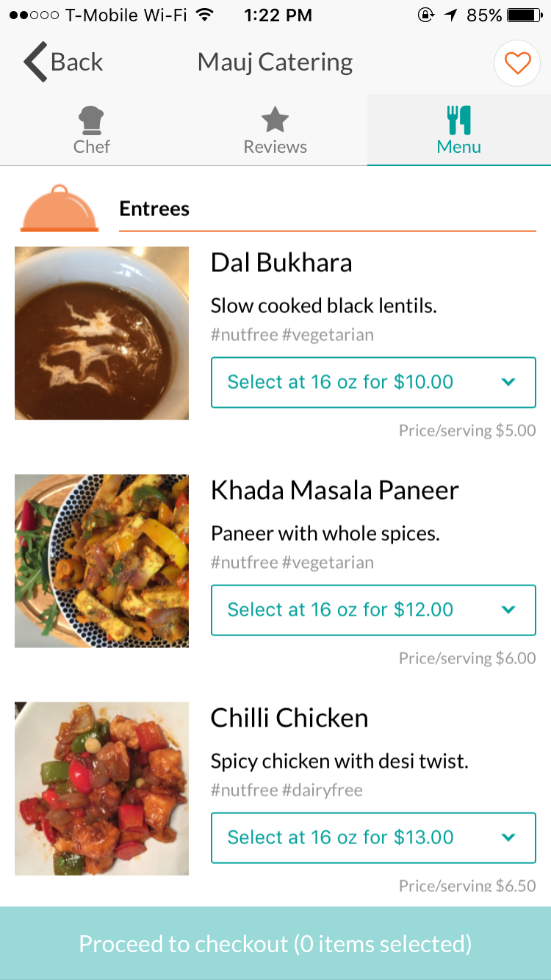The width and height of the screenshot is (551, 980).
Task: Tap the back arrow icon
Action: click(x=35, y=62)
